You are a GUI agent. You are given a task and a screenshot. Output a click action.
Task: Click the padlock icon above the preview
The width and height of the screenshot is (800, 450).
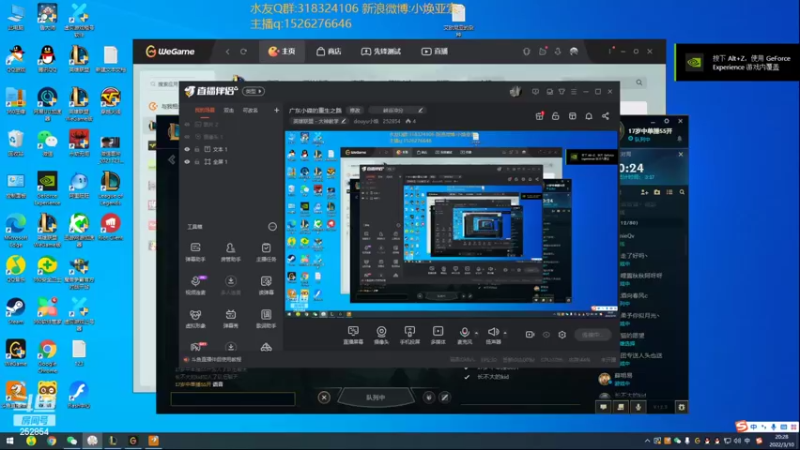click(x=556, y=116)
